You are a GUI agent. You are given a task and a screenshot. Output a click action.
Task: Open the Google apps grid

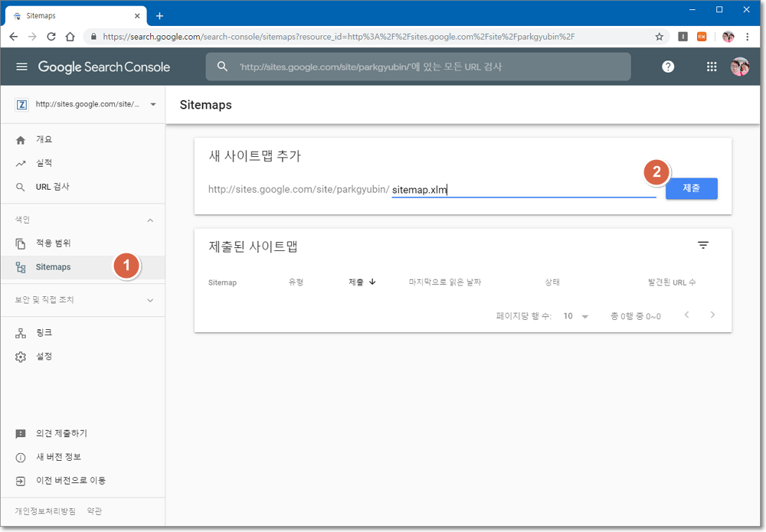point(711,67)
